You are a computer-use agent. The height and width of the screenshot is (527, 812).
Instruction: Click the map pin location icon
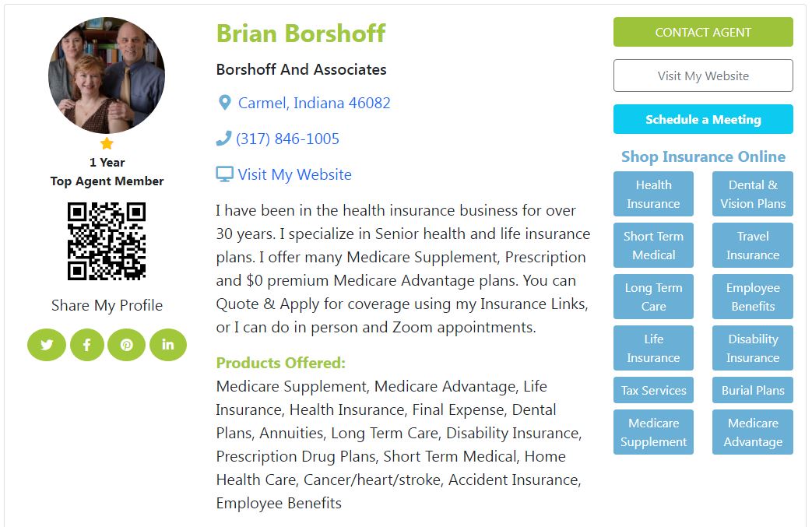pyautogui.click(x=224, y=103)
